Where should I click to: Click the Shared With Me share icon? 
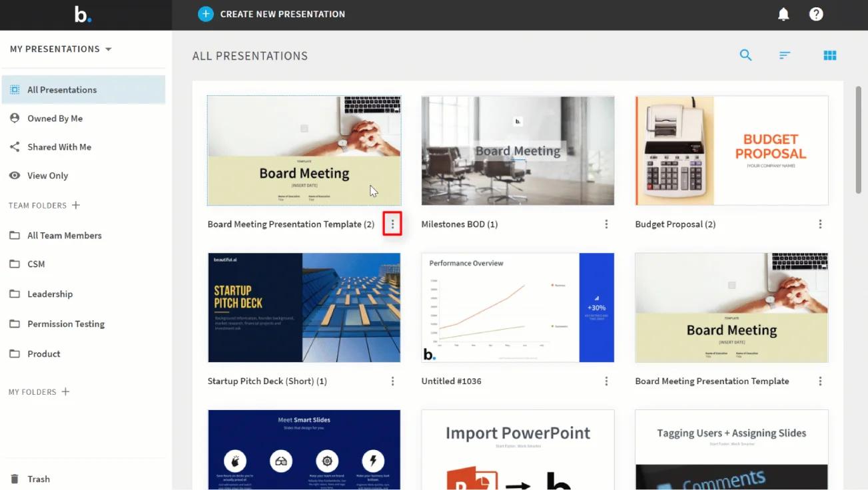point(15,146)
